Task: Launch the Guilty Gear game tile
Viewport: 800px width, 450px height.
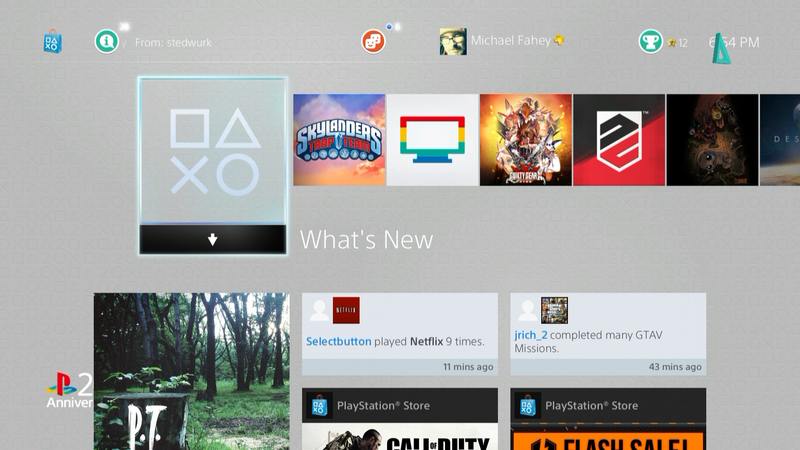Action: (x=526, y=139)
